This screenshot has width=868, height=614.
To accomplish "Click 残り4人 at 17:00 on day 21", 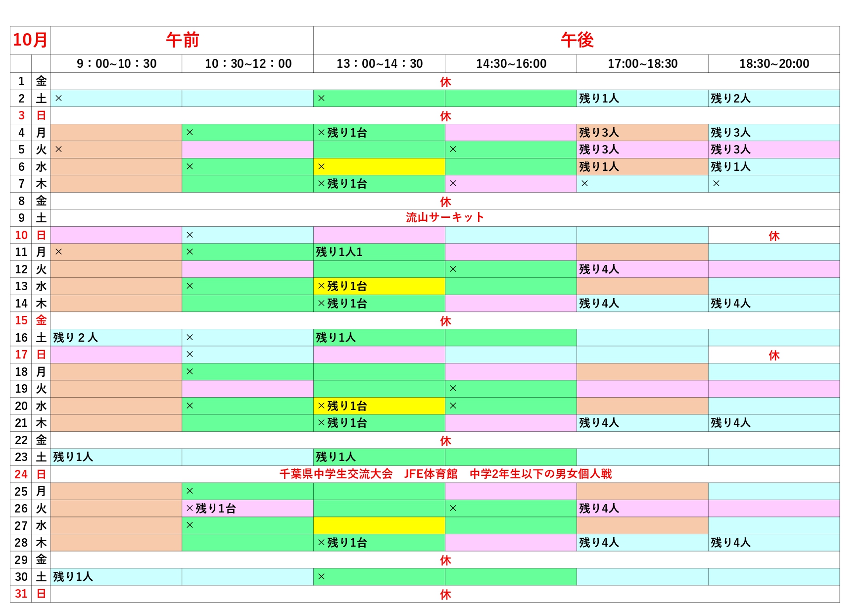I will (599, 423).
